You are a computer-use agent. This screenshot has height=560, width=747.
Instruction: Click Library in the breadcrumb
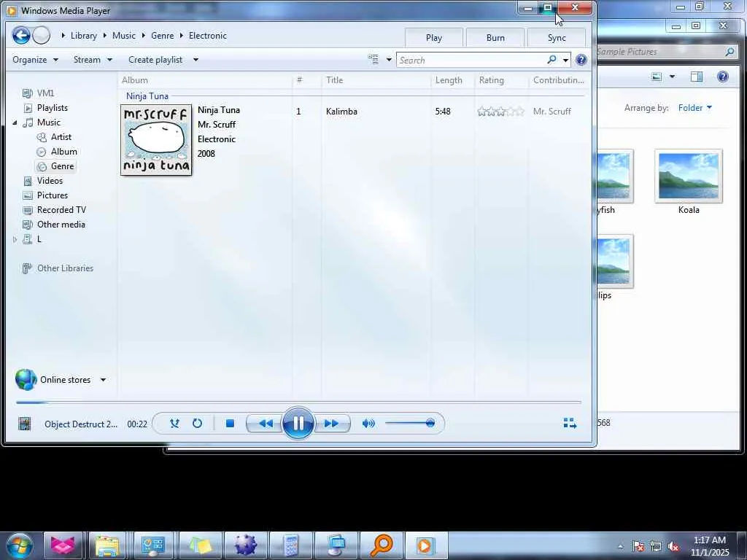pos(83,36)
